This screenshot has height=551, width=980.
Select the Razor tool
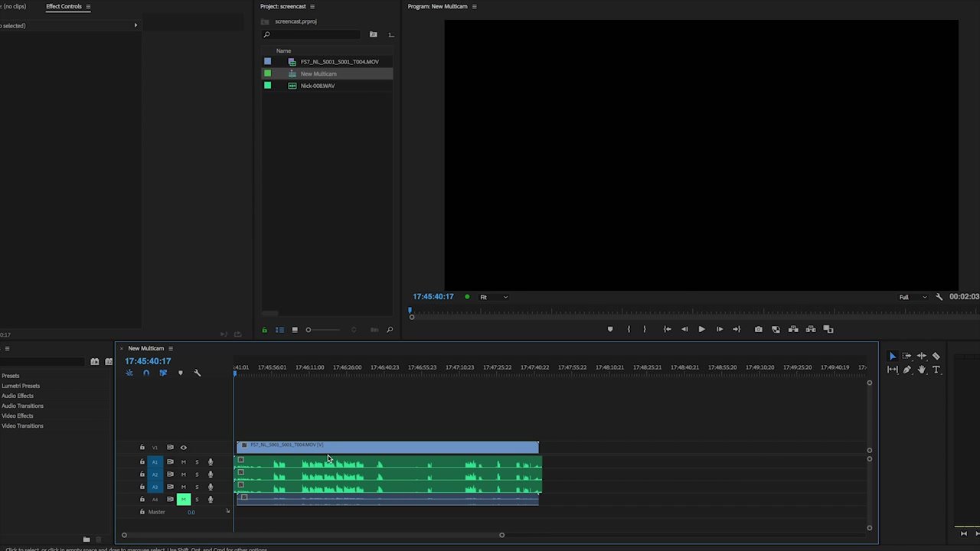(x=936, y=356)
